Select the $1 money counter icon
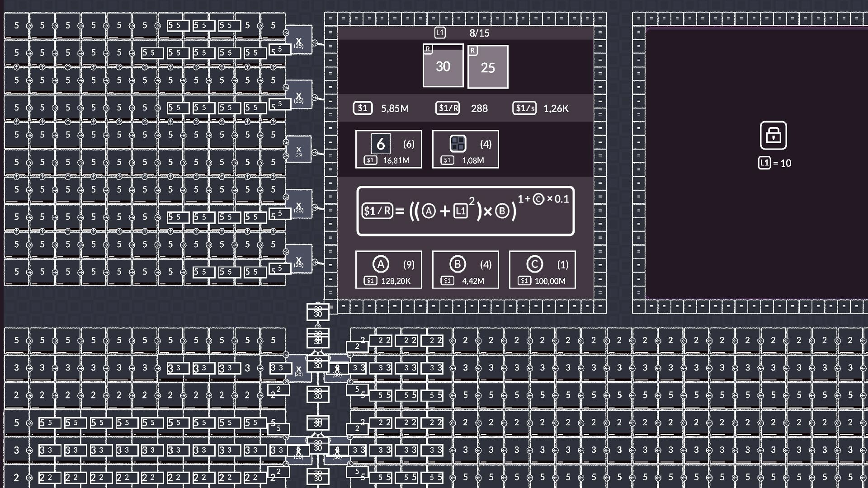868x488 pixels. point(362,108)
